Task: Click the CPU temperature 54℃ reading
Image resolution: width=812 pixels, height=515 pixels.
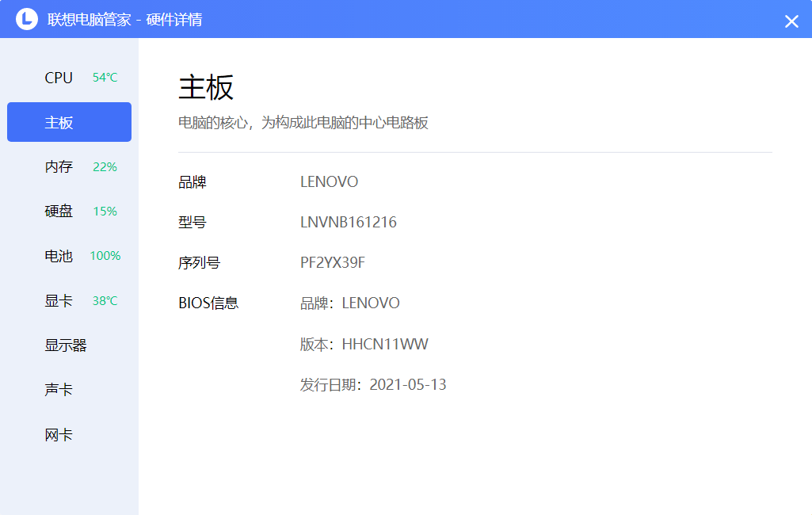Action: pyautogui.click(x=105, y=78)
